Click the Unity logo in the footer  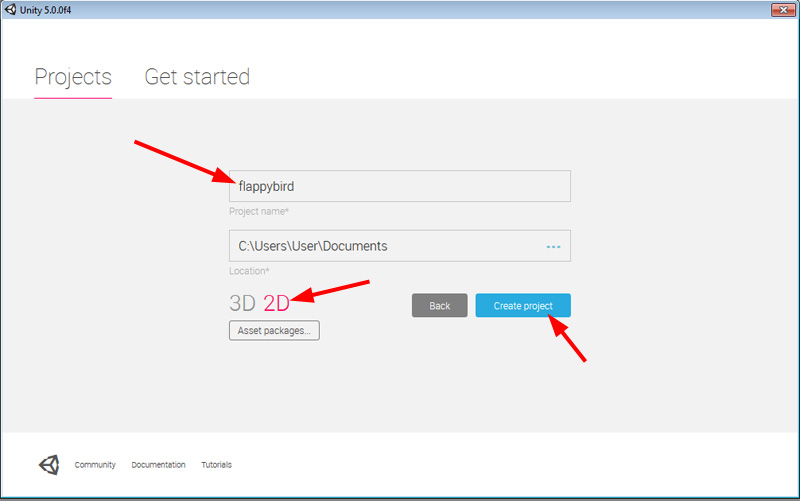(x=49, y=464)
